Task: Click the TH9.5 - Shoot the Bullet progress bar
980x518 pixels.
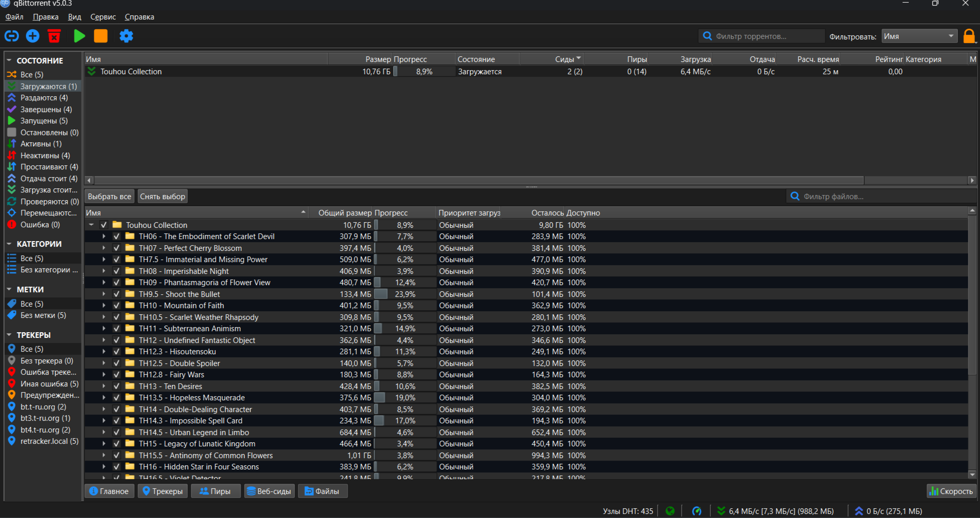Action: (405, 294)
